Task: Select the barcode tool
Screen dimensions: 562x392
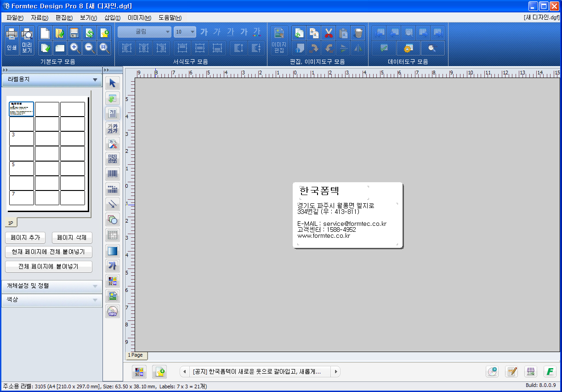Action: tap(113, 174)
